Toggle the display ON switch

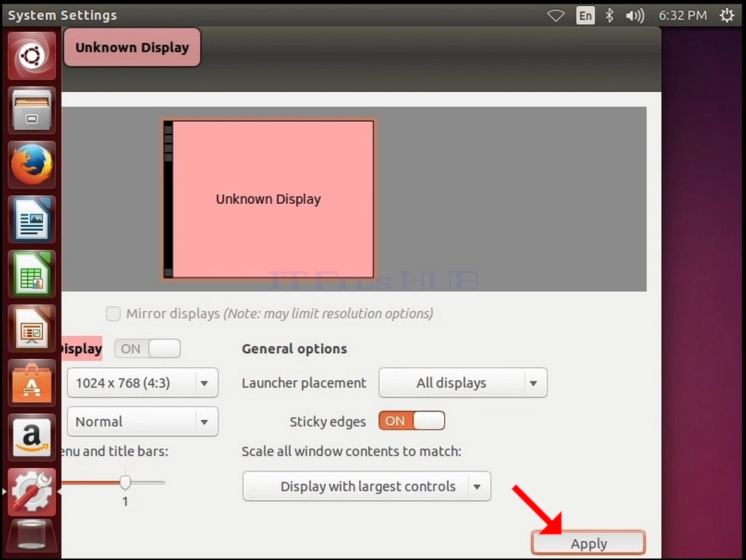coord(147,348)
